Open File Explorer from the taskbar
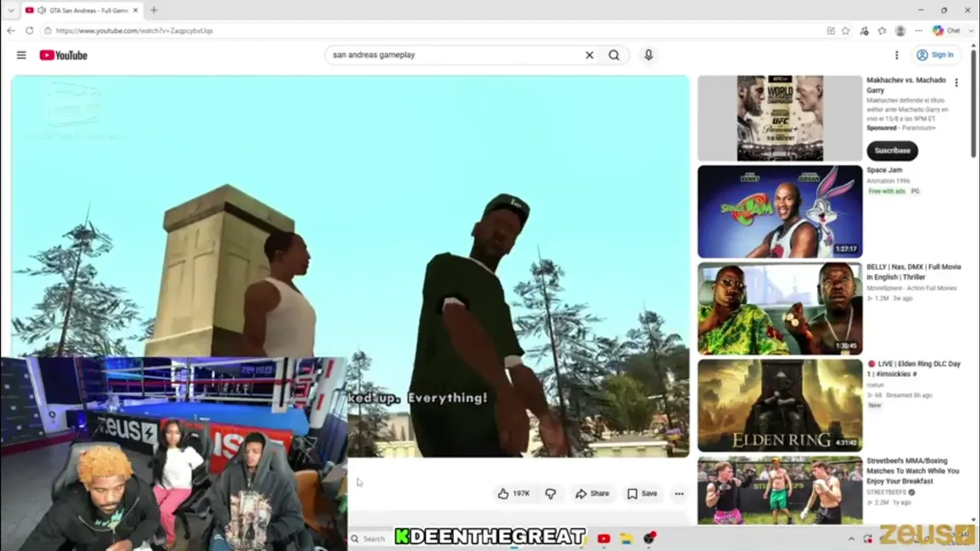Screen dimensions: 980x551 (626, 539)
